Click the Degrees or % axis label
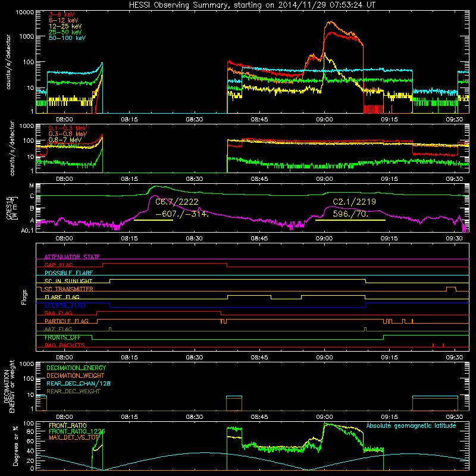 pyautogui.click(x=15, y=446)
